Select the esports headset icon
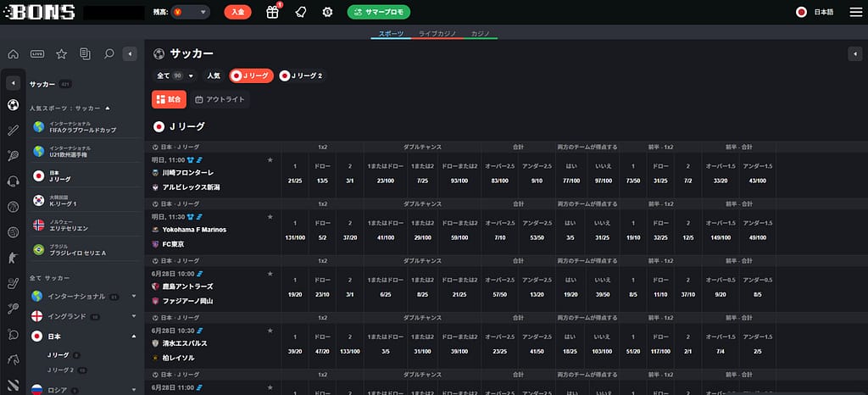Screen dimensions: 868x395 [14, 181]
